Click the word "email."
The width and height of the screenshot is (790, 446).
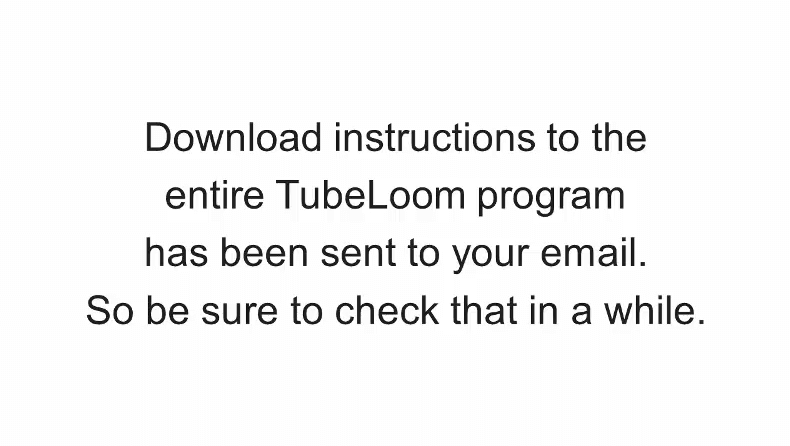[x=594, y=252]
